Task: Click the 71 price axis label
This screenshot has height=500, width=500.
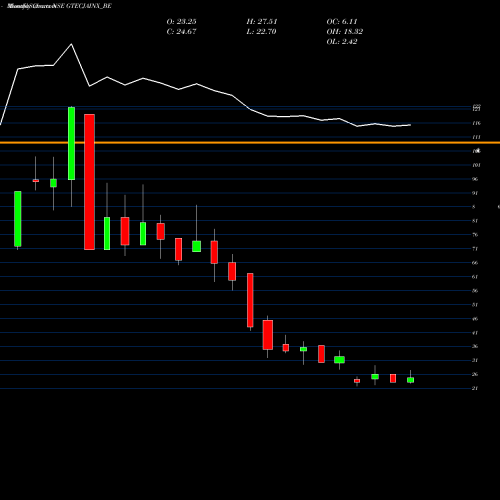Action: click(475, 249)
